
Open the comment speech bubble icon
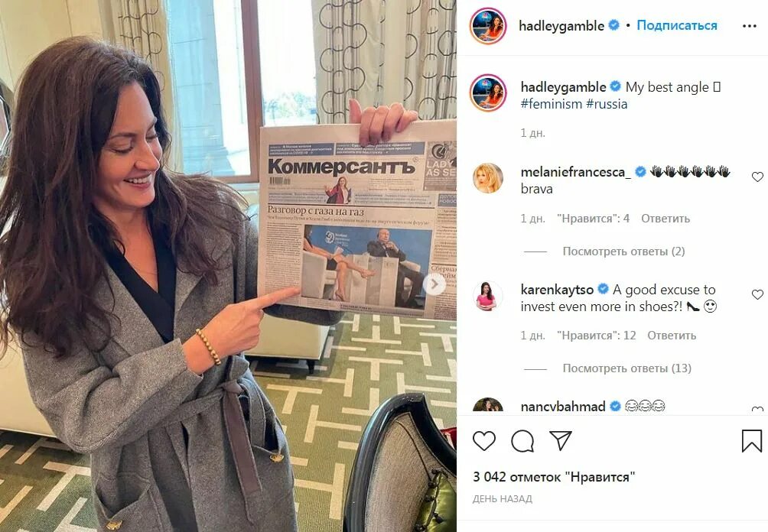[x=522, y=441]
